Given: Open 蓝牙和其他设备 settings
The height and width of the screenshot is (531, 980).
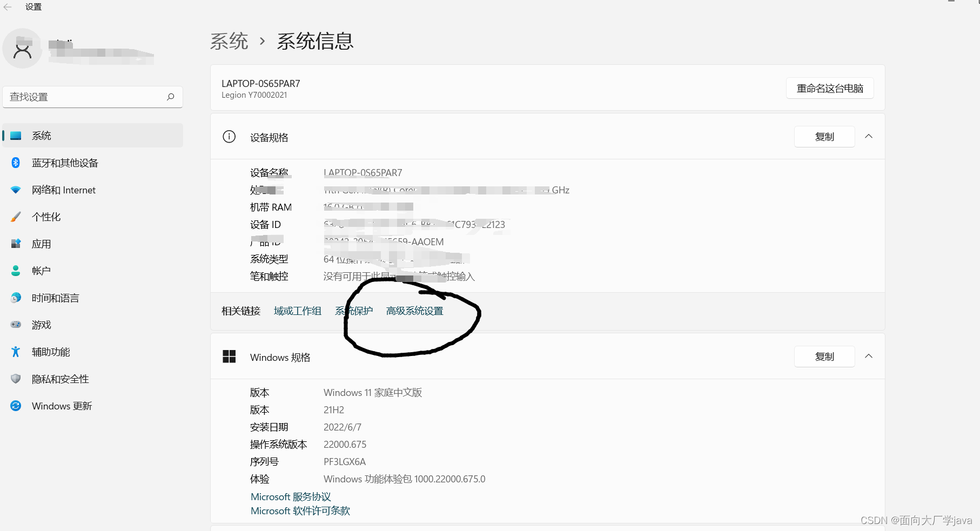Looking at the screenshot, I should (x=93, y=163).
